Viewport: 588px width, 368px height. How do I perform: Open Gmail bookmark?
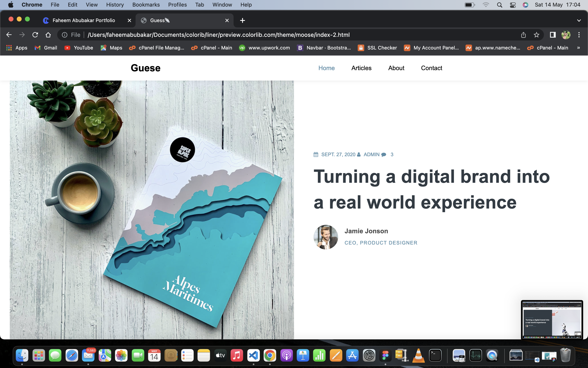pyautogui.click(x=46, y=48)
